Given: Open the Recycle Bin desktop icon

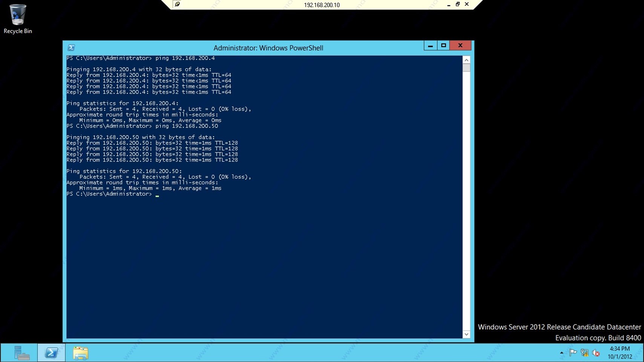Looking at the screenshot, I should [x=17, y=19].
